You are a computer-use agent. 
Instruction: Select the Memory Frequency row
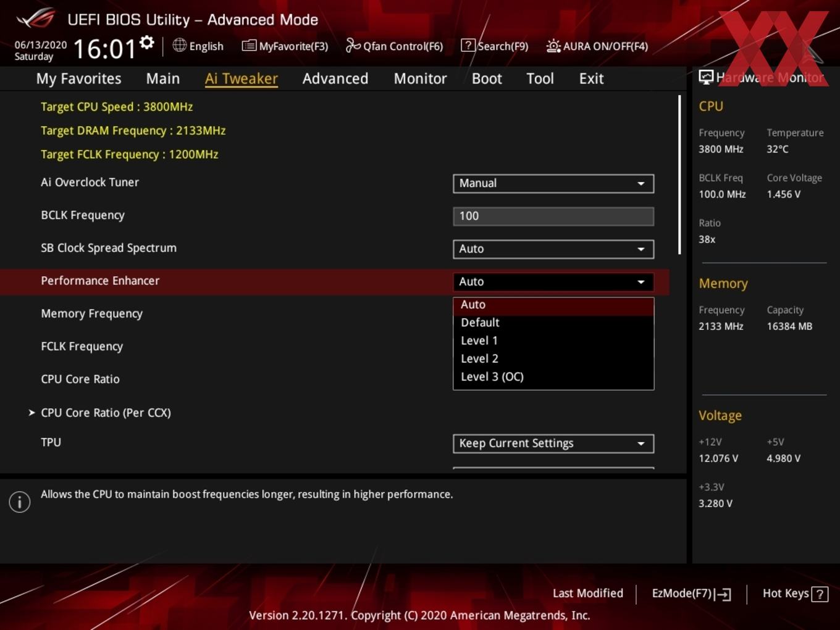91,314
